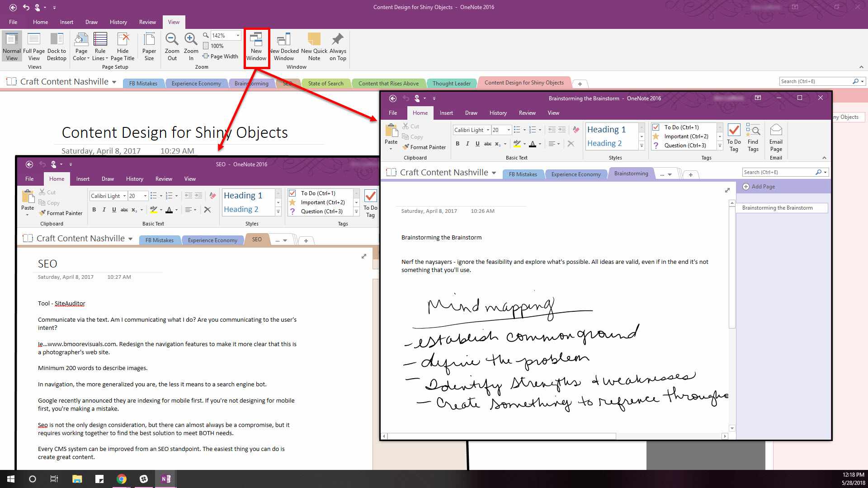The image size is (868, 488).
Task: Click back arrow in Brainstorming window title bar
Action: point(393,98)
